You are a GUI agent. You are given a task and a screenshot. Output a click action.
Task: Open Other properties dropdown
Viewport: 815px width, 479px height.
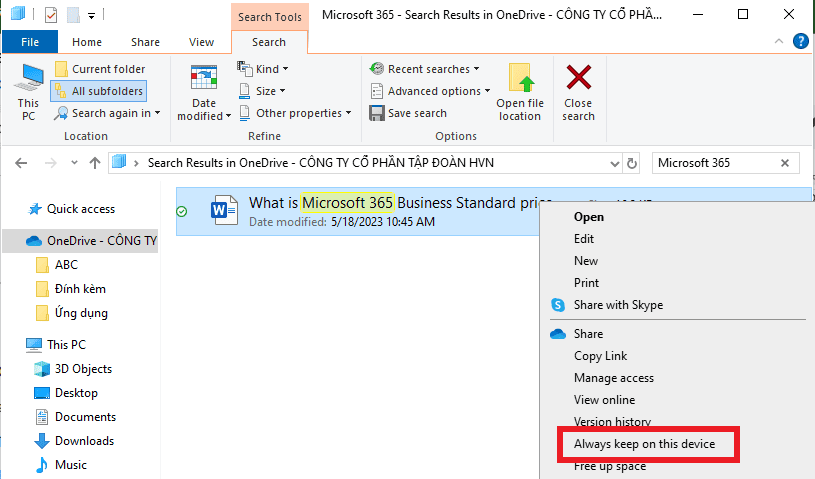(295, 113)
